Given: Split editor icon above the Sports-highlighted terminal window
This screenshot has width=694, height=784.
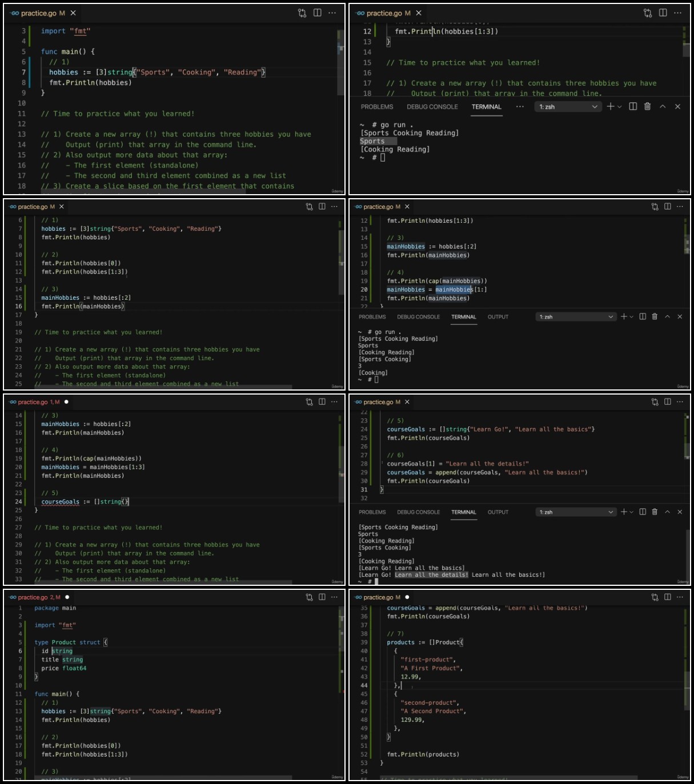Looking at the screenshot, I should [x=663, y=13].
